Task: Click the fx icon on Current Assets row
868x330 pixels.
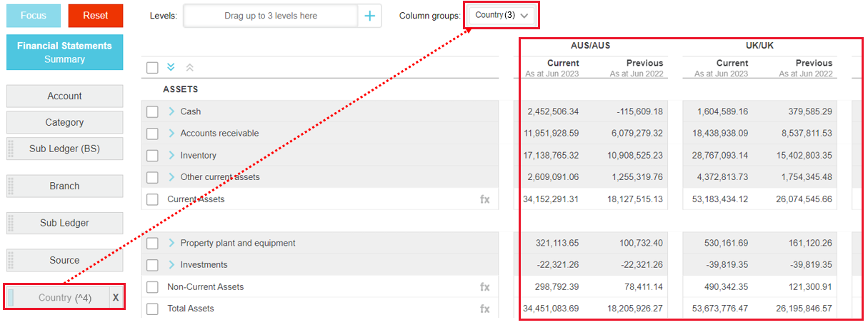Action: (484, 199)
